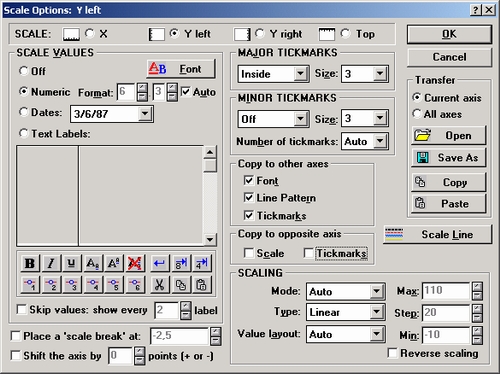The width and height of the screenshot is (500, 374).
Task: Click the Y right axis icon
Action: [x=242, y=34]
